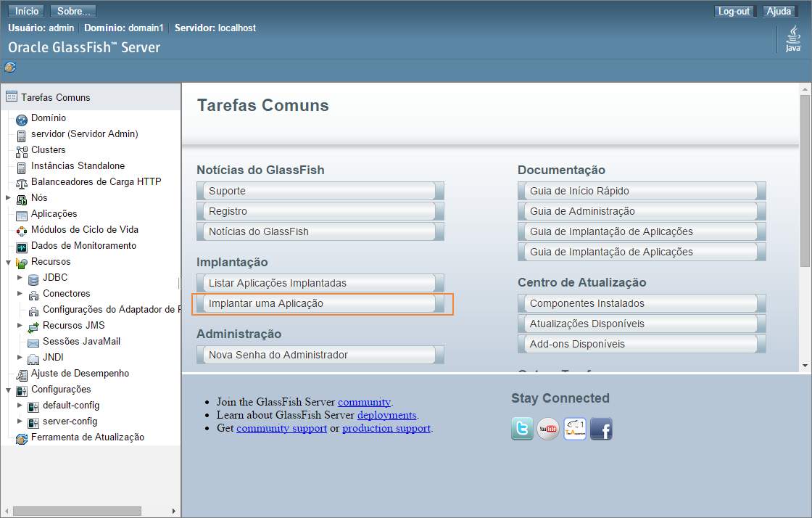Click the Domínio globe icon
812x518 pixels.
21,120
